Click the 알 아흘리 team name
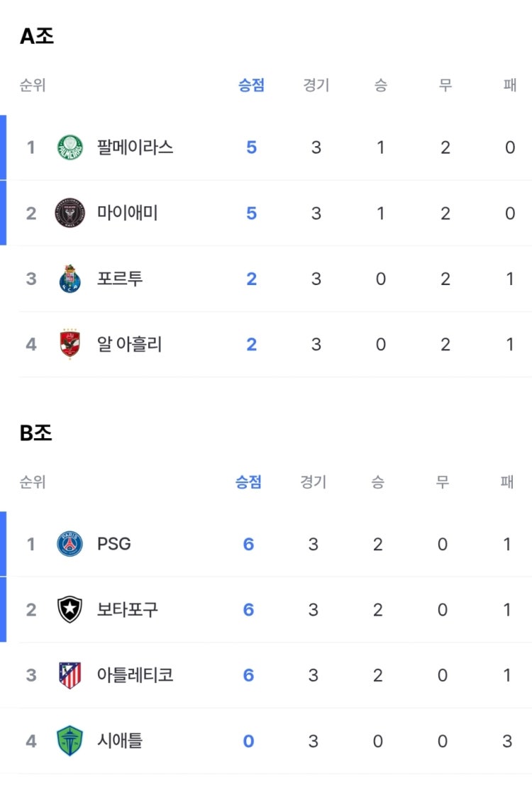Viewport: 532px width, 795px height. coord(129,344)
